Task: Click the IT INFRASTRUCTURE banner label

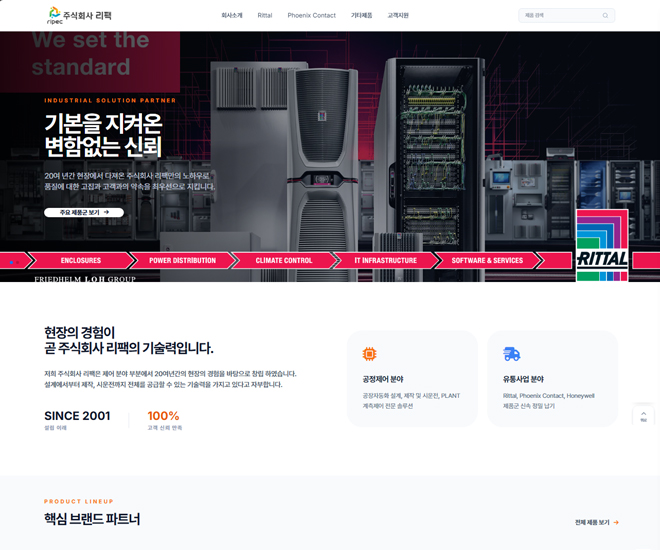Action: [386, 260]
